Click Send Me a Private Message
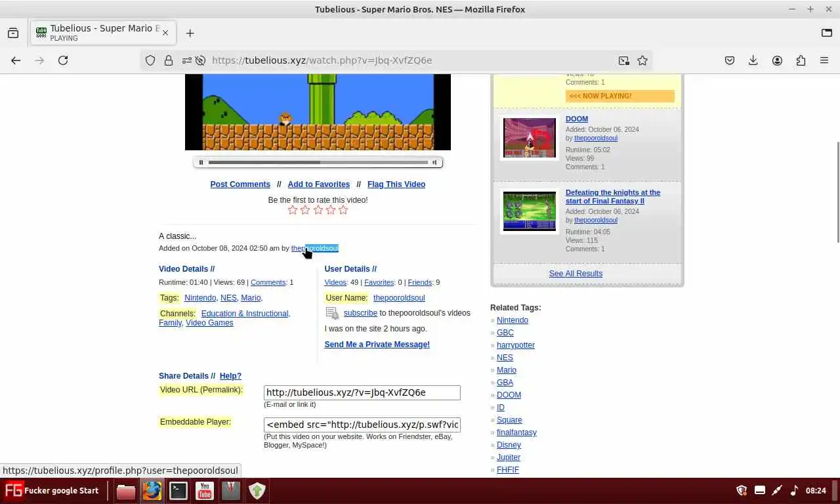Viewport: 840px width, 504px height. click(x=377, y=345)
